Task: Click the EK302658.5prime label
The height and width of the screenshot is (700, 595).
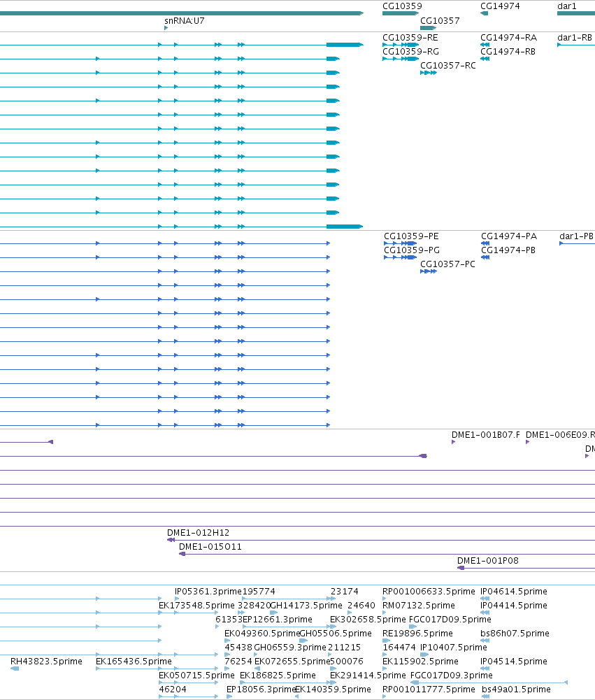Action: (x=368, y=620)
